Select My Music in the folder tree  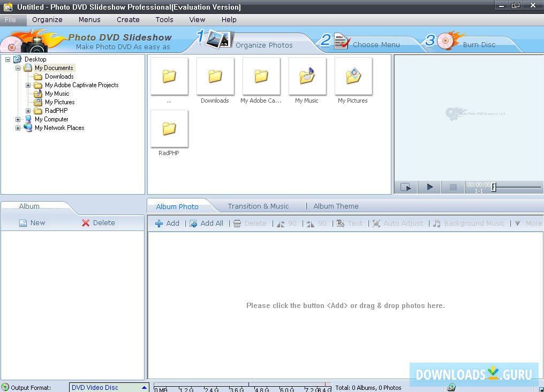[x=57, y=94]
